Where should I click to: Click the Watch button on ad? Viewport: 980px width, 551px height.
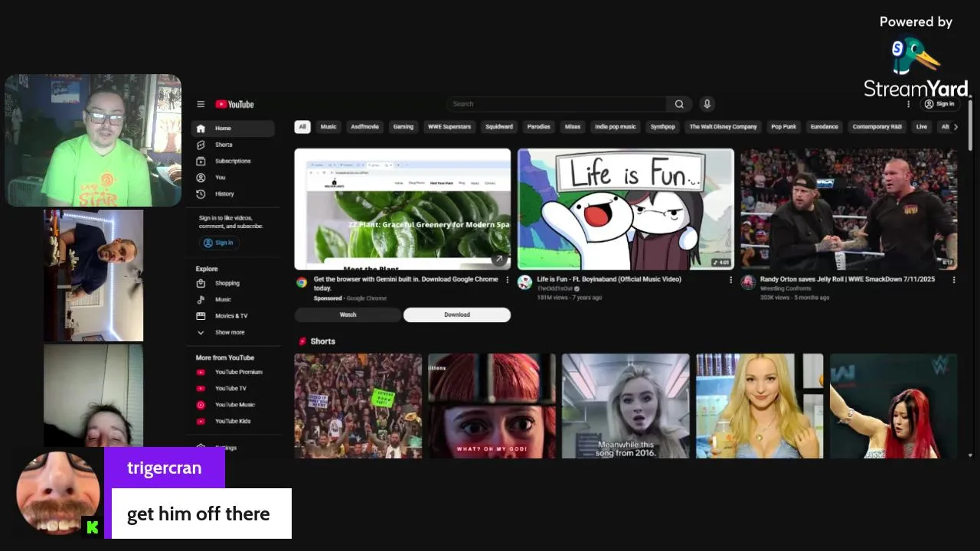tap(348, 315)
